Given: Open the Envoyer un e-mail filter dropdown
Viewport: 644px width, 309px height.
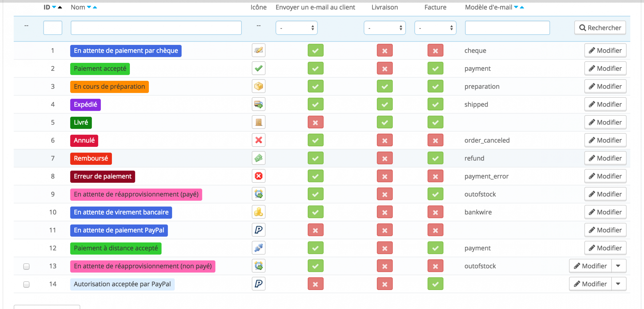Looking at the screenshot, I should (x=297, y=28).
